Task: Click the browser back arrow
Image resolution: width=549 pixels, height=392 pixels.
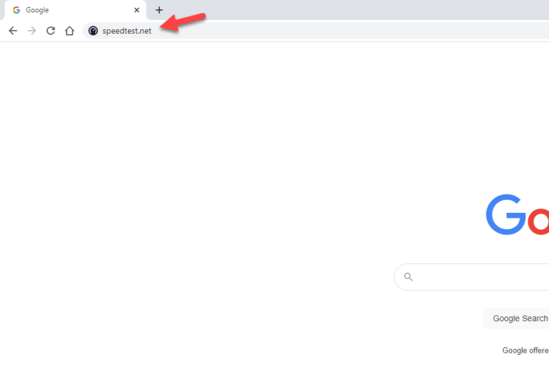Action: click(13, 31)
